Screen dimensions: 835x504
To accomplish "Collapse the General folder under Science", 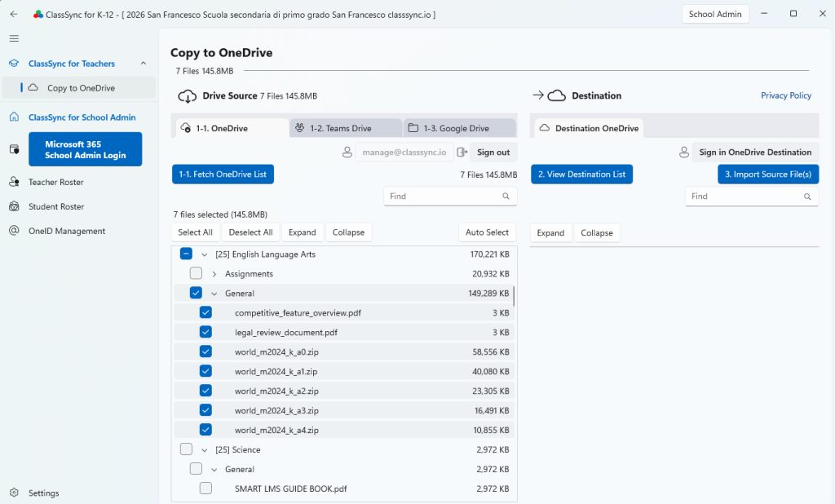I will 214,470.
